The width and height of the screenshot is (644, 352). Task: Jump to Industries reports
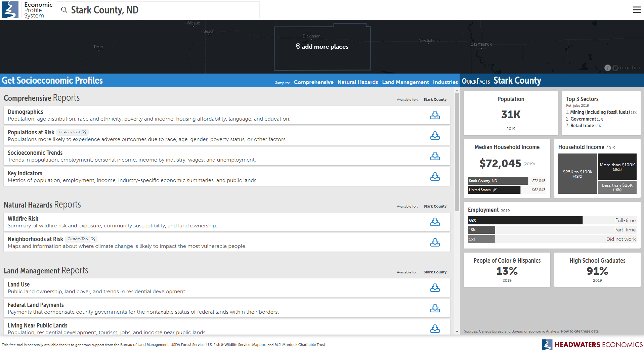pos(445,82)
